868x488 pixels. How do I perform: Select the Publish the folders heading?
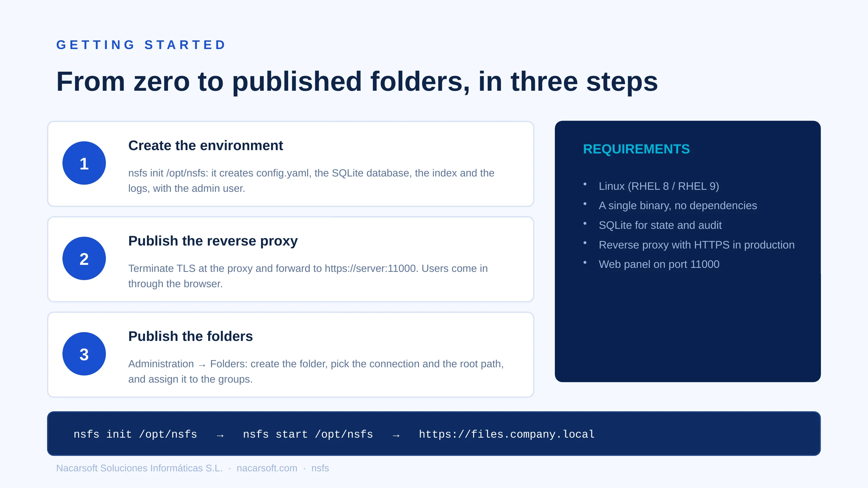[x=190, y=336]
